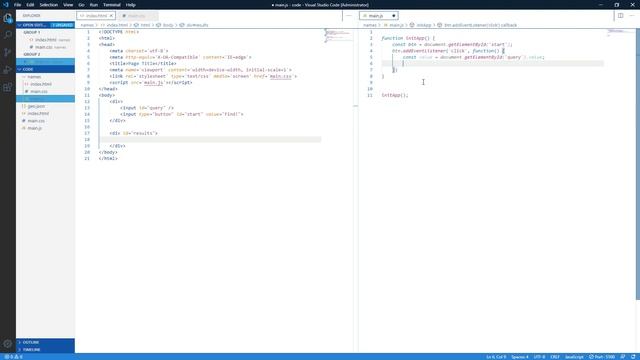Click the right editor minimap
Image resolution: width=640 pixels, height=360 pixels.
pos(620,32)
